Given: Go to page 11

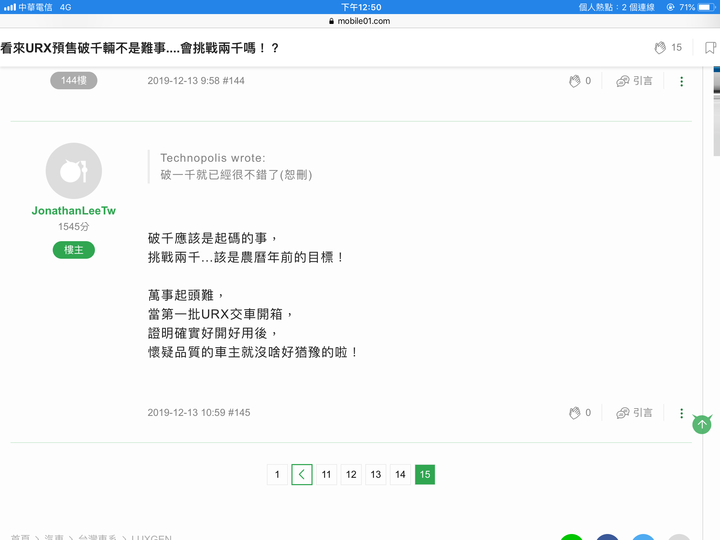Looking at the screenshot, I should pyautogui.click(x=326, y=474).
